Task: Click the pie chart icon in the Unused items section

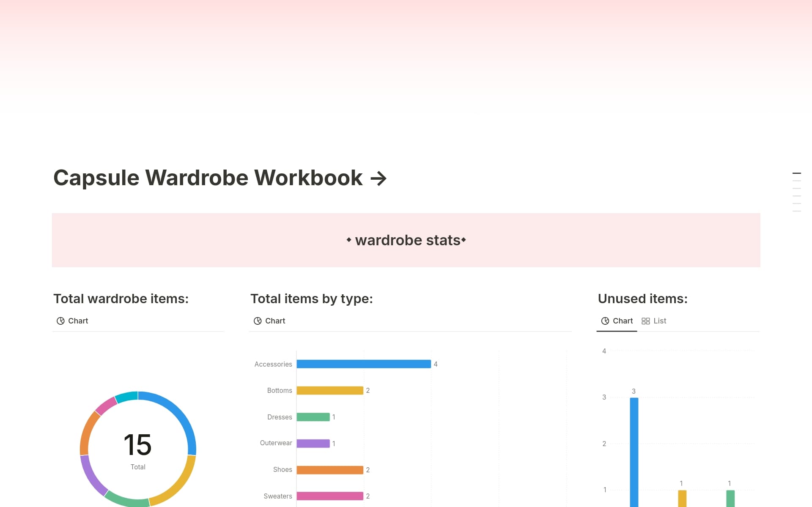Action: 605,321
